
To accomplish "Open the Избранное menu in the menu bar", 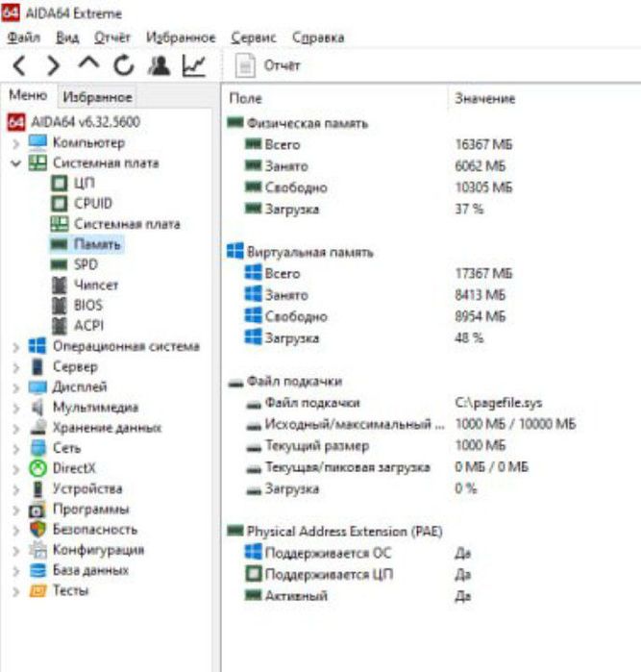I will click(x=181, y=37).
